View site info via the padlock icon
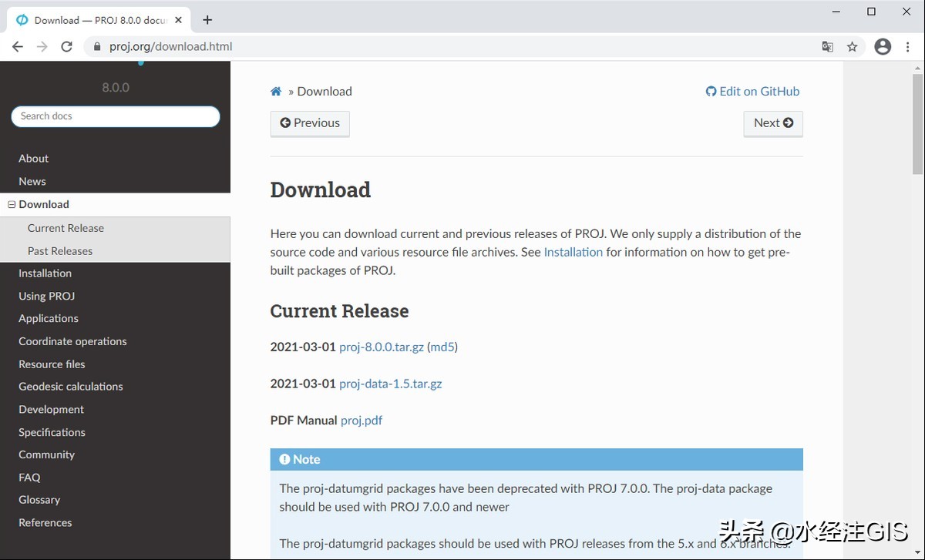925x560 pixels. pos(97,46)
